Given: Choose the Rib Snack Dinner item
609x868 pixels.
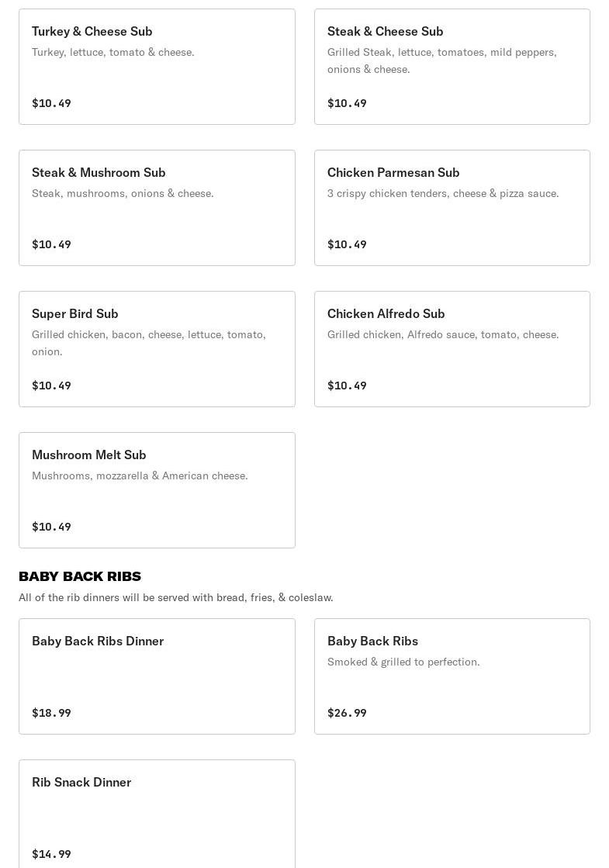Looking at the screenshot, I should [x=157, y=814].
